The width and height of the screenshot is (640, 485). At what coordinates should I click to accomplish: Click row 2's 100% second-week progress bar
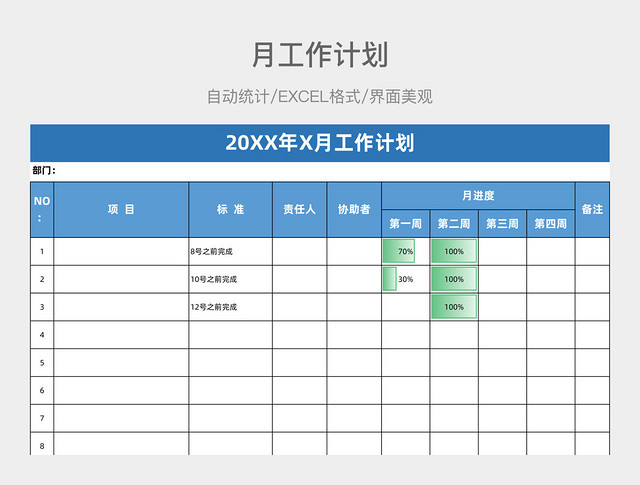454,279
